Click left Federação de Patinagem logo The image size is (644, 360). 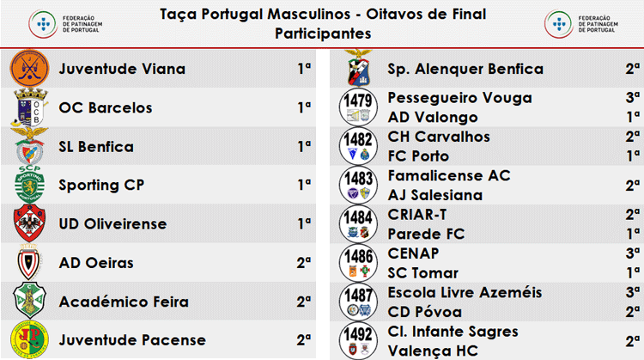click(x=66, y=24)
